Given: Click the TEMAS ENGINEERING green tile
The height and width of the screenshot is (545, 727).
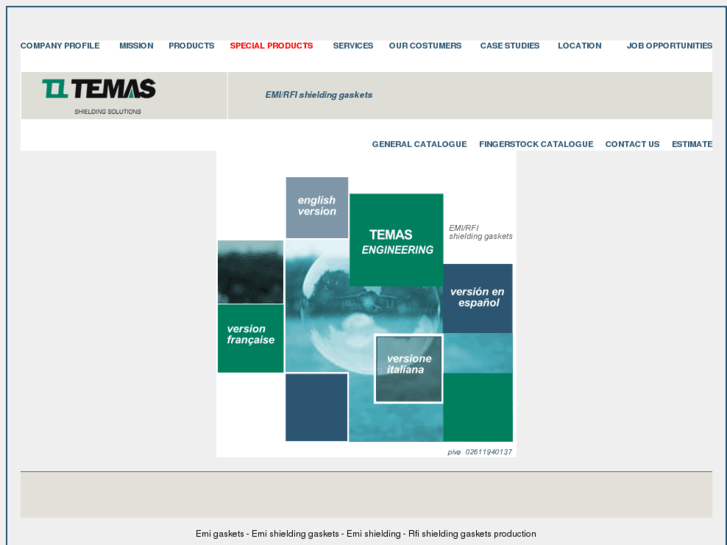Looking at the screenshot, I should 396,240.
